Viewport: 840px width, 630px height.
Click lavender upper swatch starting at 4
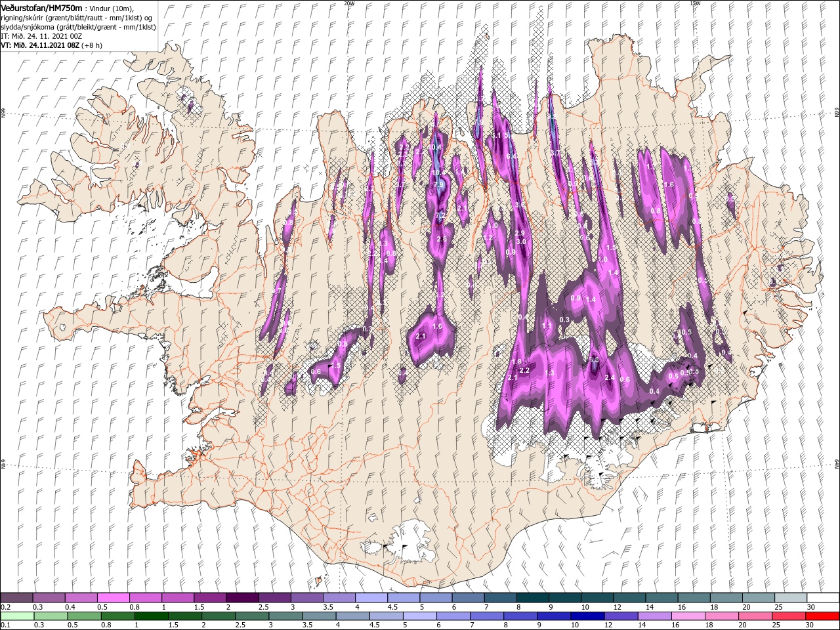(371, 597)
